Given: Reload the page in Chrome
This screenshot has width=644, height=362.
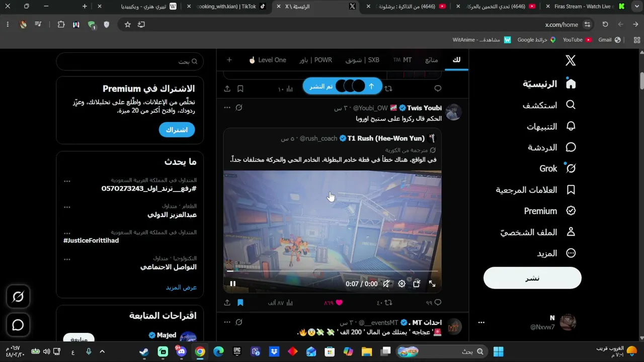Looking at the screenshot, I should (x=605, y=24).
